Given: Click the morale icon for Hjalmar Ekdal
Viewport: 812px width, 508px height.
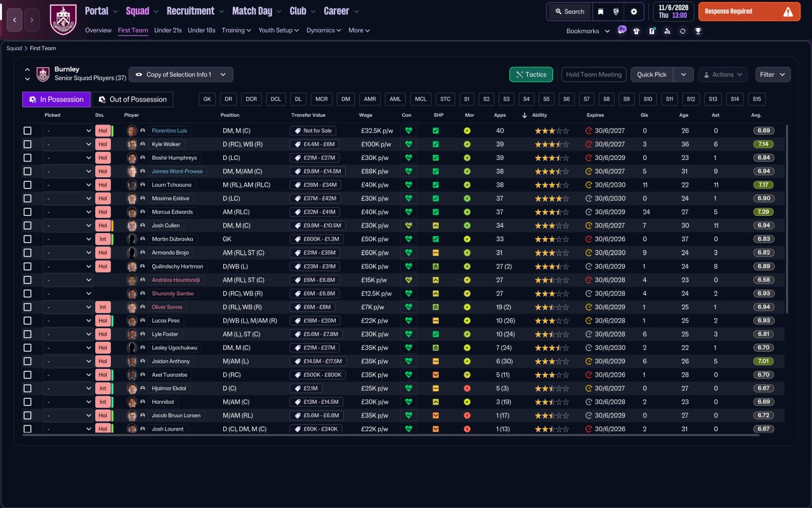Looking at the screenshot, I should coord(467,388).
